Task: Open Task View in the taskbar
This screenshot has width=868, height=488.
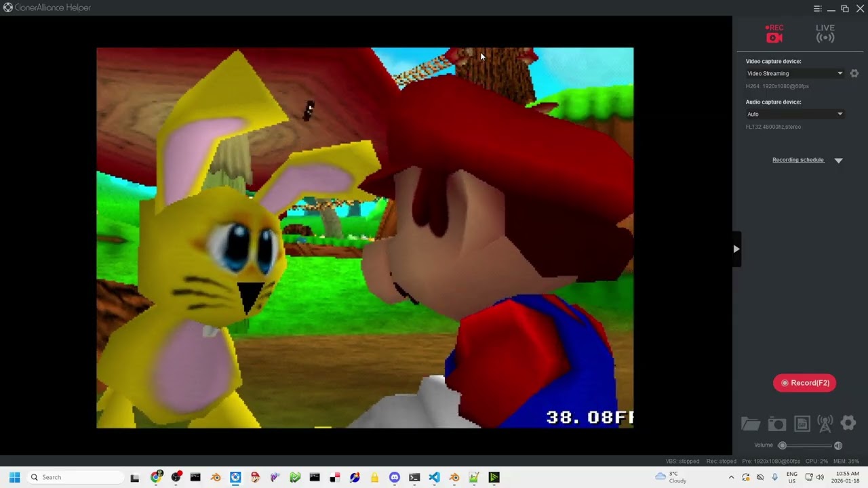Action: (x=135, y=477)
